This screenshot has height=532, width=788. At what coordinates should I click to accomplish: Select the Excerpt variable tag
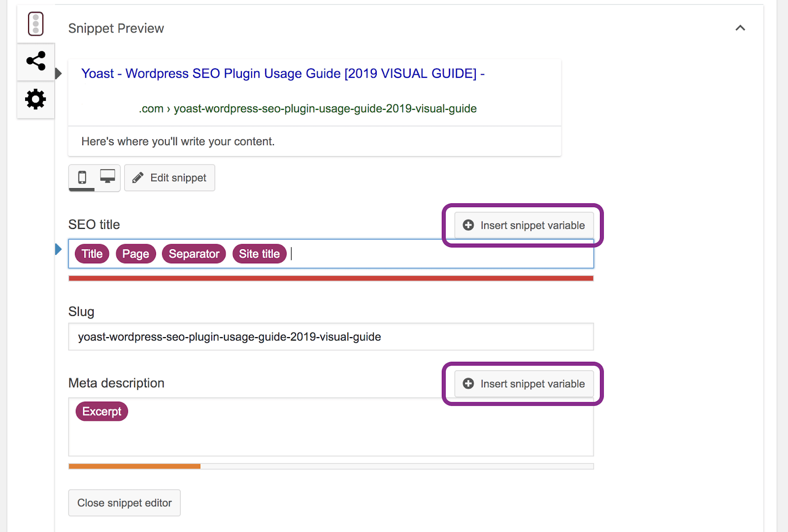(101, 411)
